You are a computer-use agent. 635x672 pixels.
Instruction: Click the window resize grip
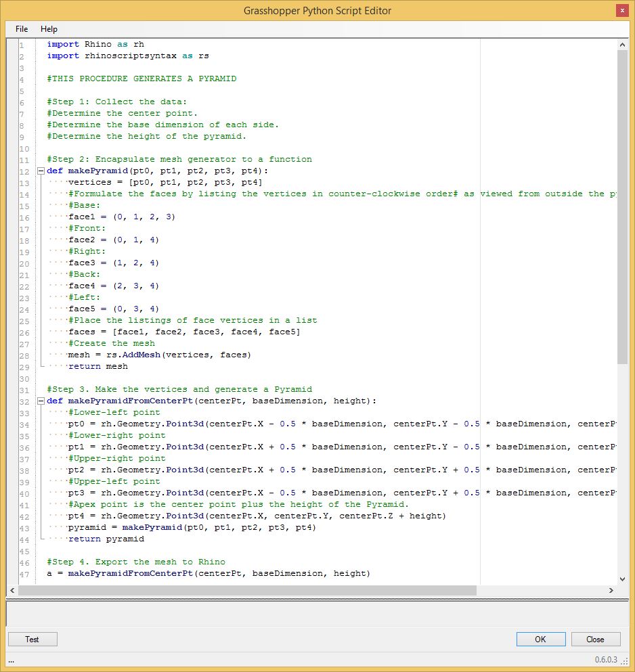(625, 662)
